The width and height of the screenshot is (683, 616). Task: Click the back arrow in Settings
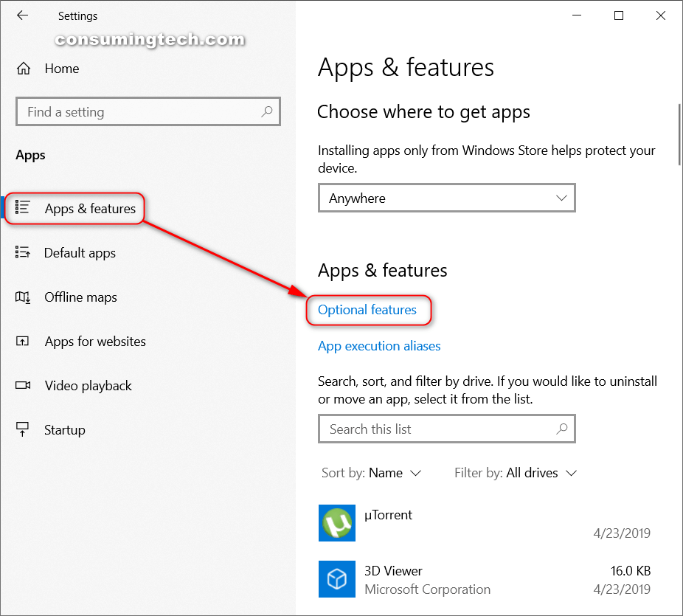coord(23,15)
